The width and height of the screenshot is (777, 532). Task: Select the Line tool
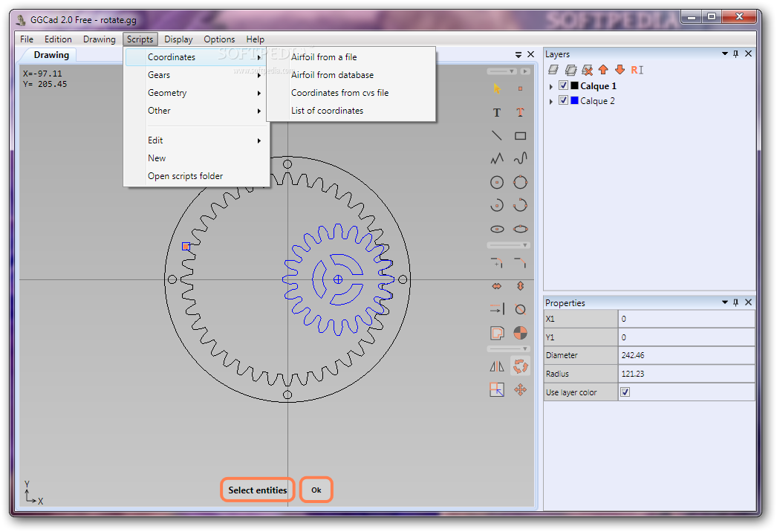tap(497, 136)
